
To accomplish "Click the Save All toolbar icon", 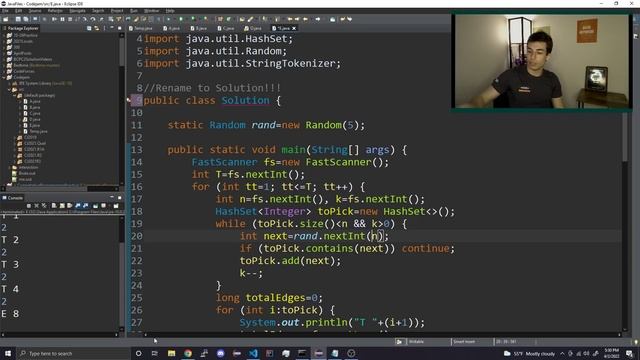I will (x=26, y=19).
